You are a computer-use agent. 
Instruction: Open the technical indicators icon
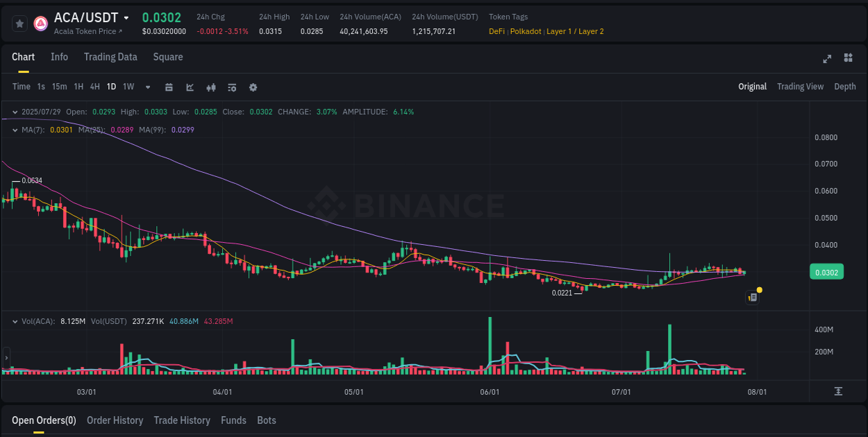pyautogui.click(x=210, y=87)
